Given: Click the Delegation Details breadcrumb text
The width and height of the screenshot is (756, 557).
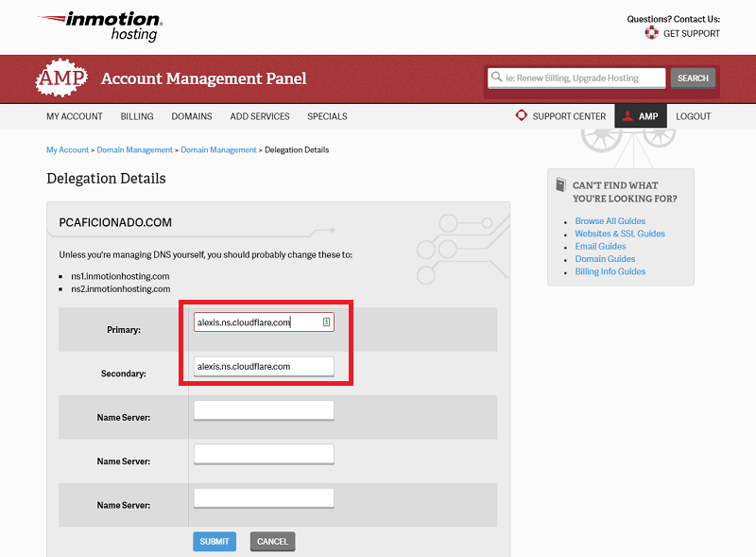Looking at the screenshot, I should pyautogui.click(x=297, y=149).
